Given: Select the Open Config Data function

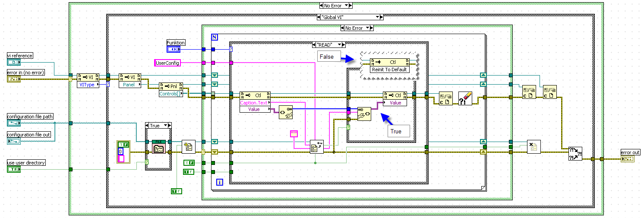Looking at the screenshot, I should [189, 147].
